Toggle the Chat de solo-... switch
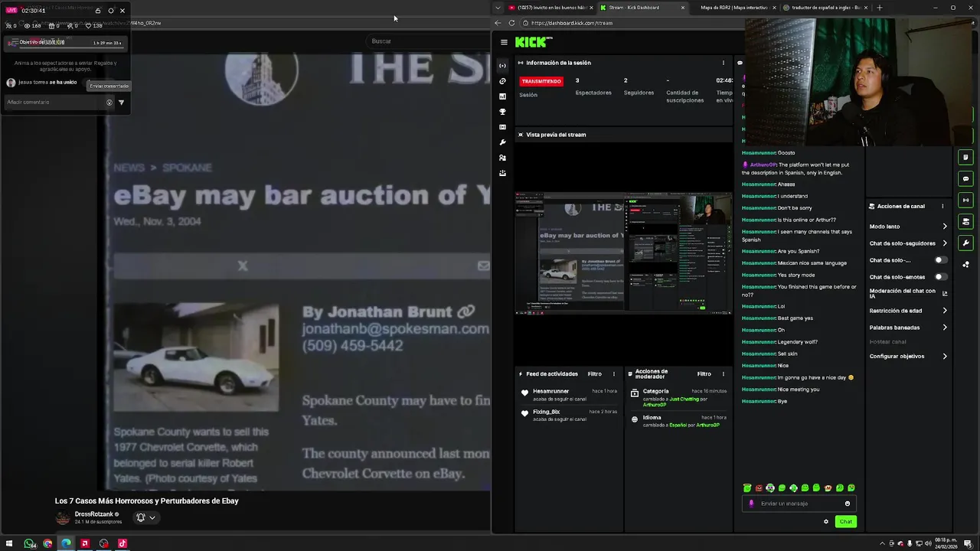This screenshot has height=551, width=980. (x=940, y=260)
